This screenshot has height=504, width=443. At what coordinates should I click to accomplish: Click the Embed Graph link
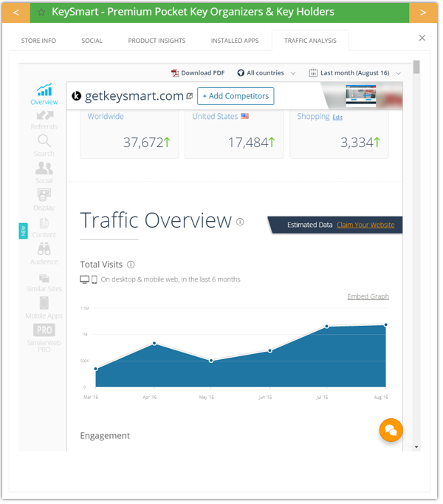(x=368, y=296)
